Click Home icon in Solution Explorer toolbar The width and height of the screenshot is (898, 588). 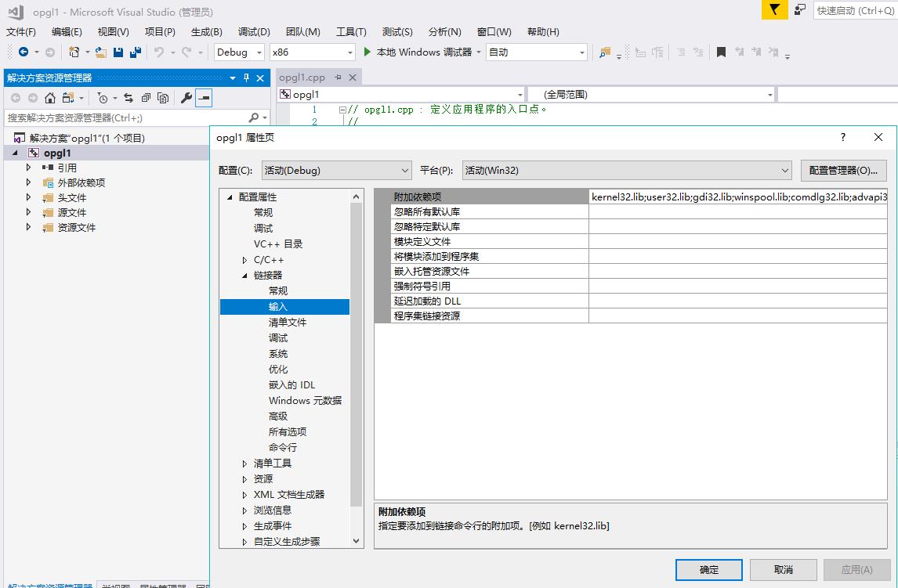[50, 98]
